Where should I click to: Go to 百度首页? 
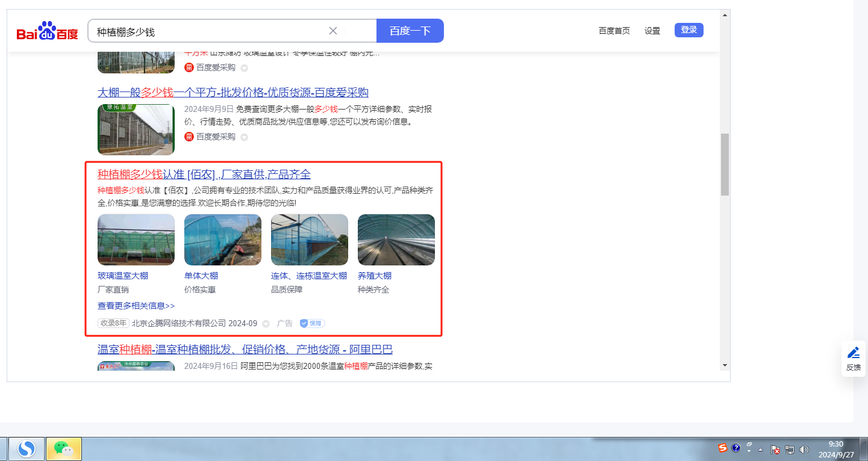click(x=614, y=31)
